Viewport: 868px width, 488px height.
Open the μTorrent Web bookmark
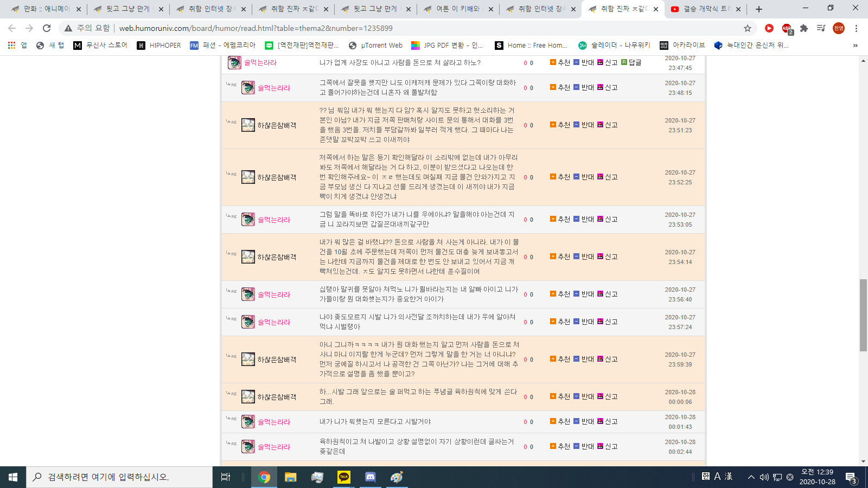click(375, 46)
